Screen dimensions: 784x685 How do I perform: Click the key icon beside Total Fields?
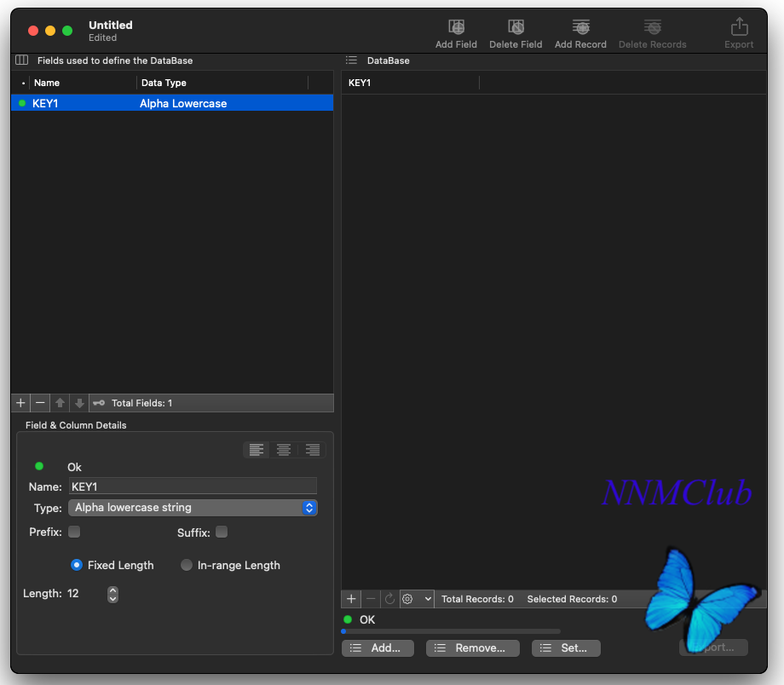99,403
